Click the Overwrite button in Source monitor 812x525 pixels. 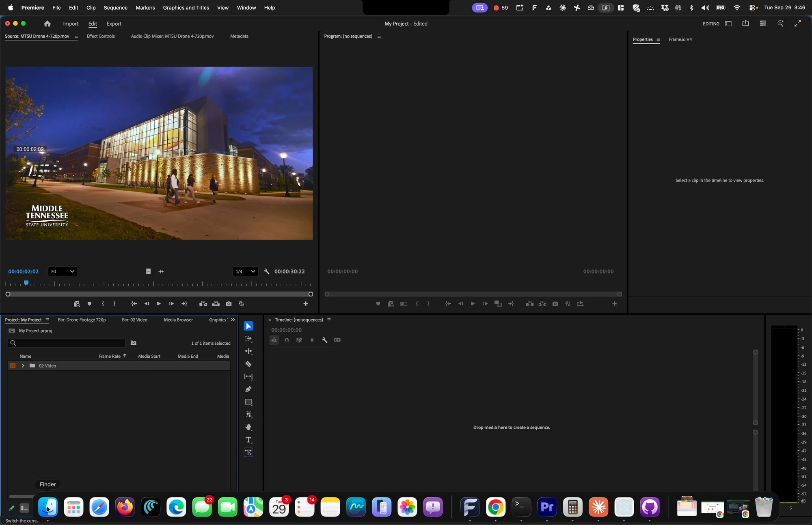216,304
